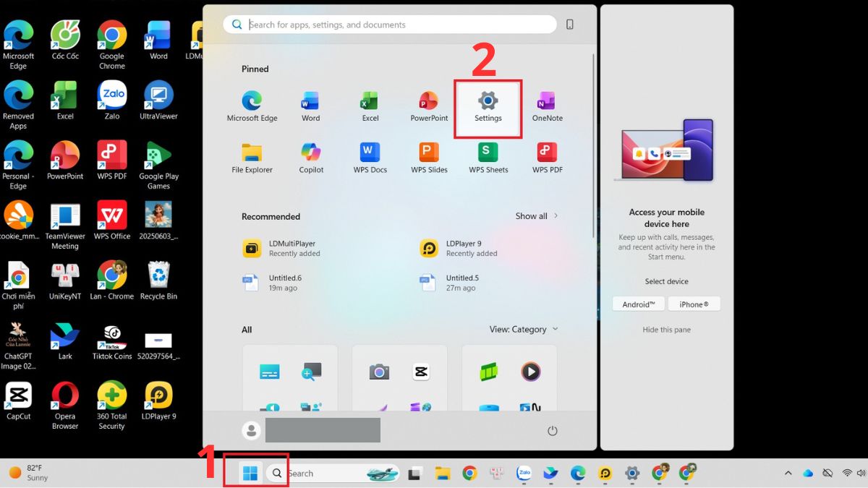Open Lark desktop shortcut
The height and width of the screenshot is (488, 868).
click(65, 341)
